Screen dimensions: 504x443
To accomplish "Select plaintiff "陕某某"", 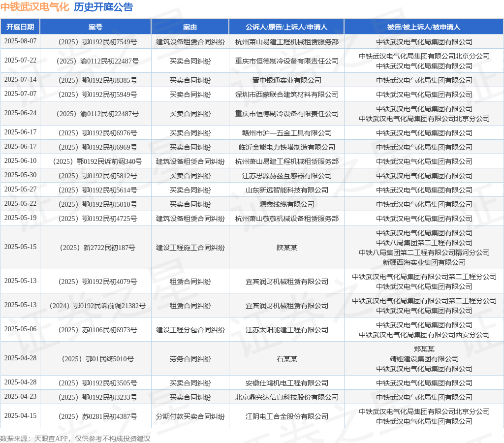I will tap(287, 248).
